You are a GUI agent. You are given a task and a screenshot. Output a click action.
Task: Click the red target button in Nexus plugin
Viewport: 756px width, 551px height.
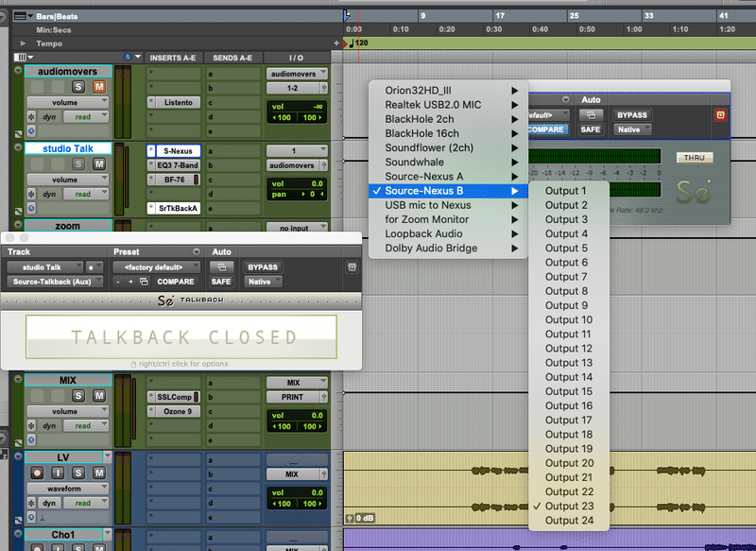pos(720,115)
